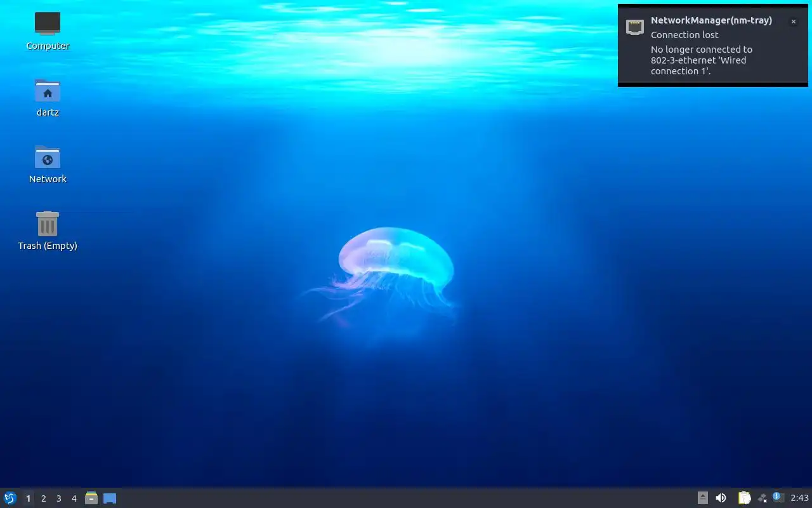Open the clipboard manager tray icon
This screenshot has width=812, height=508.
click(744, 498)
